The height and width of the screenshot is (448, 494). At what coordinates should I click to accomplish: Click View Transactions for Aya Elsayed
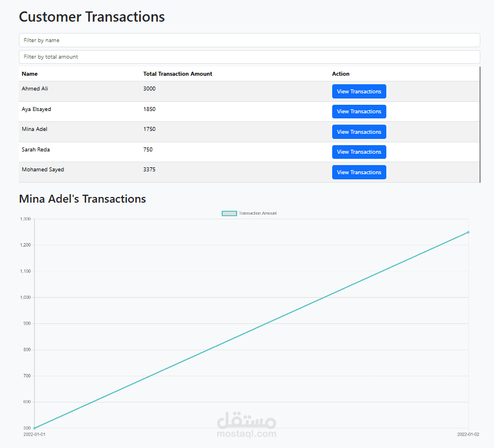click(x=359, y=112)
